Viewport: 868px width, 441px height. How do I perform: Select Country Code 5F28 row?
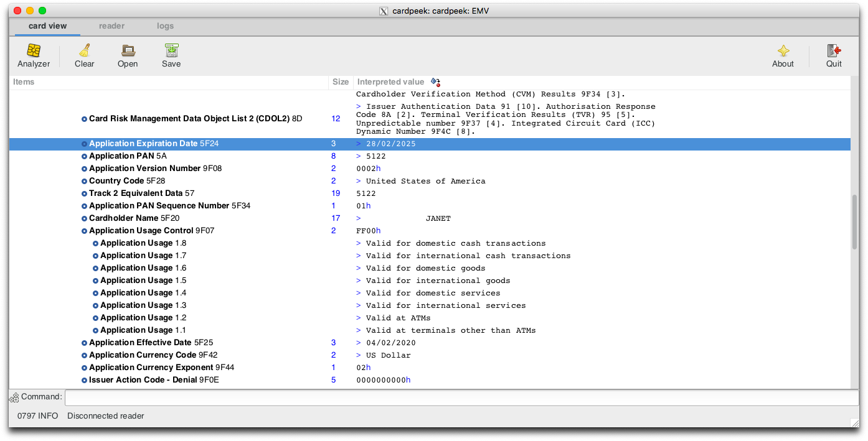pos(430,181)
